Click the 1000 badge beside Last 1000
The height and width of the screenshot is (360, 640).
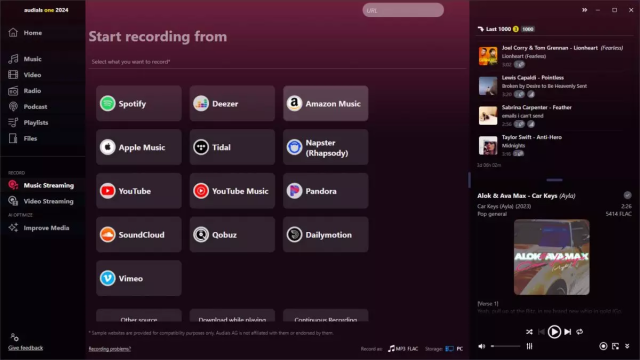pyautogui.click(x=528, y=29)
